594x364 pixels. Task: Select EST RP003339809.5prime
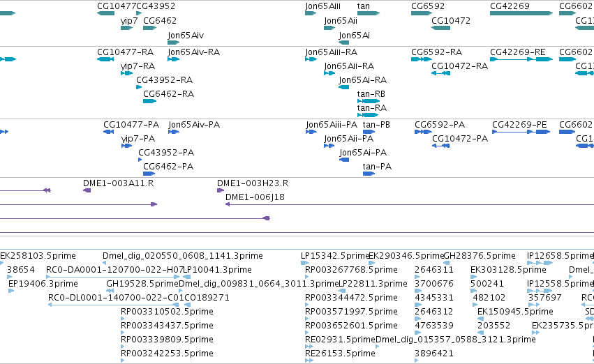pos(167,340)
